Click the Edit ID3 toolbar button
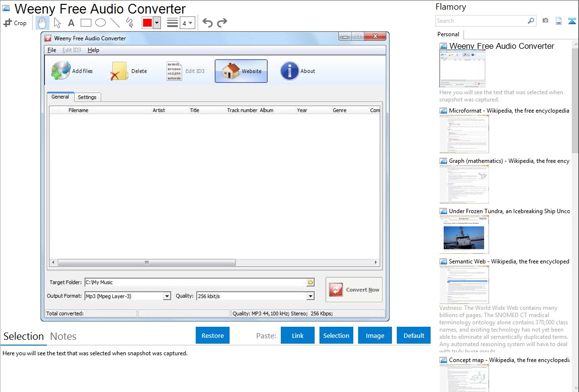The height and width of the screenshot is (392, 579). 186,71
